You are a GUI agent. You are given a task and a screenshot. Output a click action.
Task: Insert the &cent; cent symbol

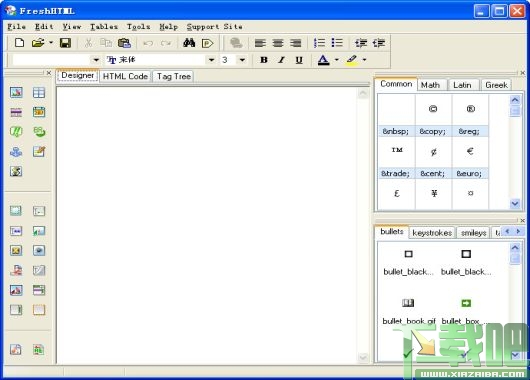click(x=433, y=158)
